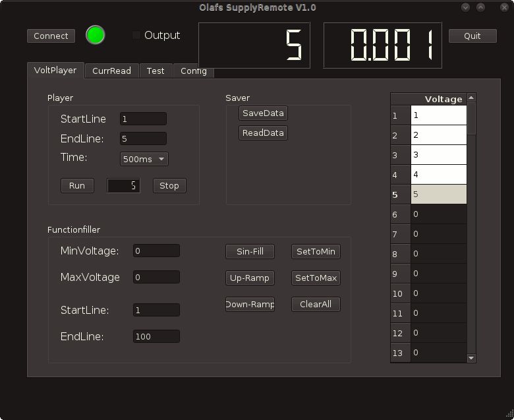The width and height of the screenshot is (514, 420).
Task: Select the Config tab
Action: point(192,71)
